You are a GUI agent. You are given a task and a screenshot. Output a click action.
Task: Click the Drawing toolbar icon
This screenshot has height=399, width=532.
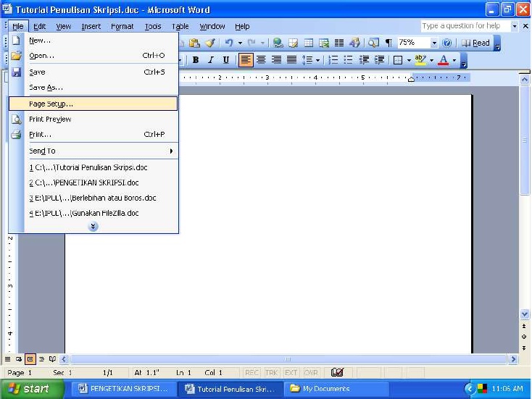(354, 43)
